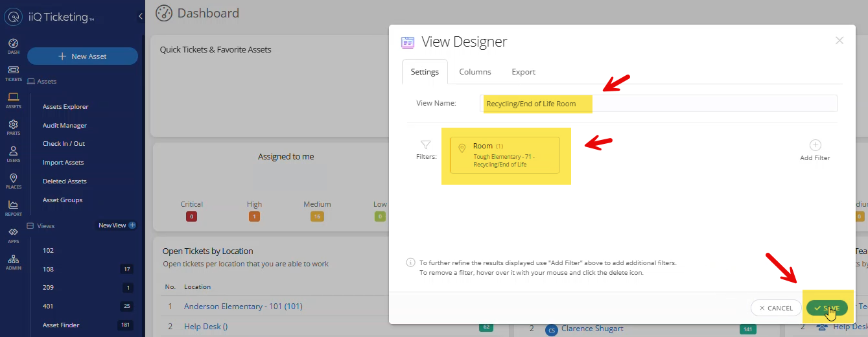
Task: Cancel the View Designer dialog
Action: [x=776, y=308]
